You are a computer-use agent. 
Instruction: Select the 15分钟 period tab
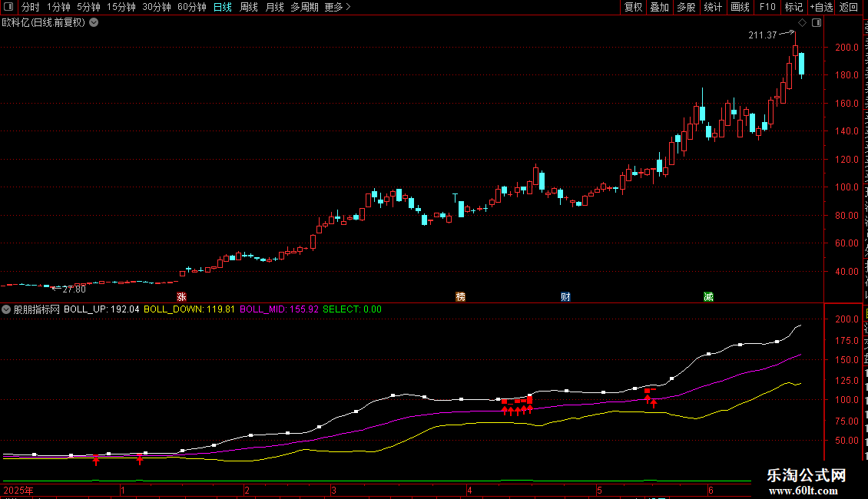121,7
